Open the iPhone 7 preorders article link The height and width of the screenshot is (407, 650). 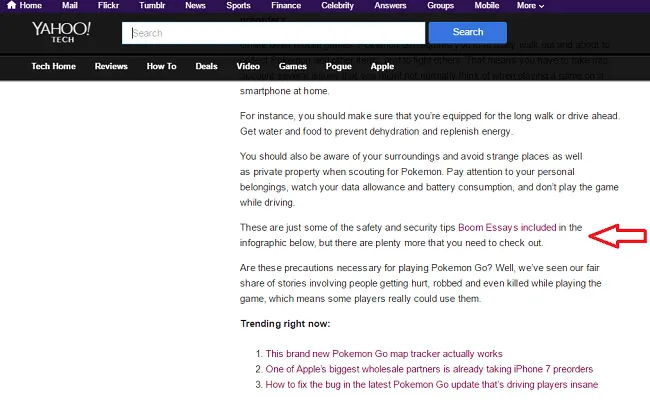pyautogui.click(x=429, y=369)
